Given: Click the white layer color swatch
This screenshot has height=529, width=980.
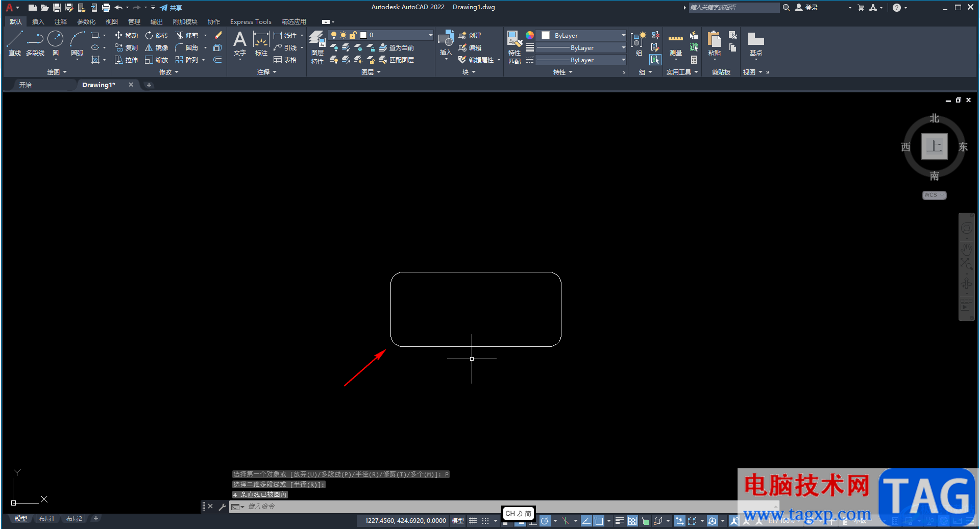Looking at the screenshot, I should [363, 35].
